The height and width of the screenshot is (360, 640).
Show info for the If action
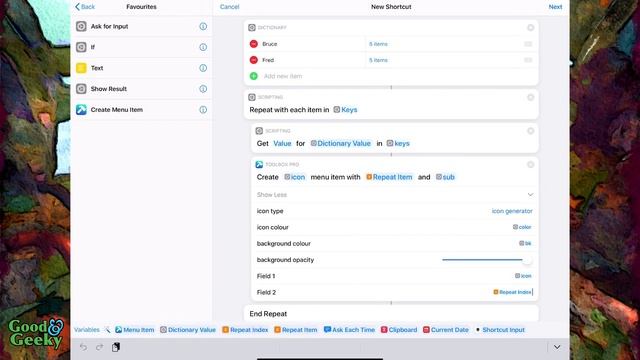(203, 47)
